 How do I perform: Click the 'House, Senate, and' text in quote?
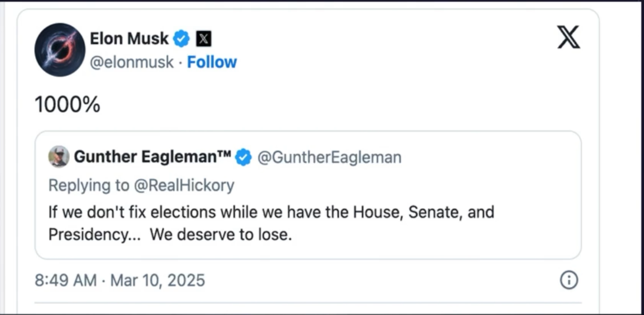tap(423, 212)
